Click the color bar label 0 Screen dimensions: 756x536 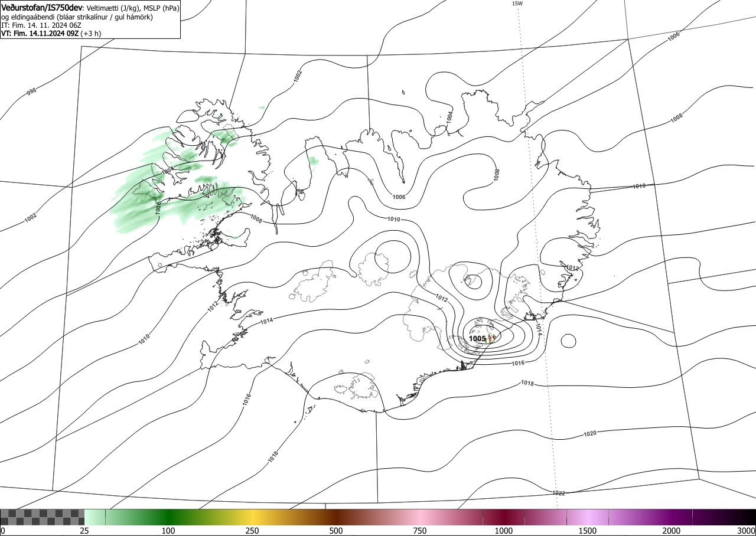click(2, 531)
